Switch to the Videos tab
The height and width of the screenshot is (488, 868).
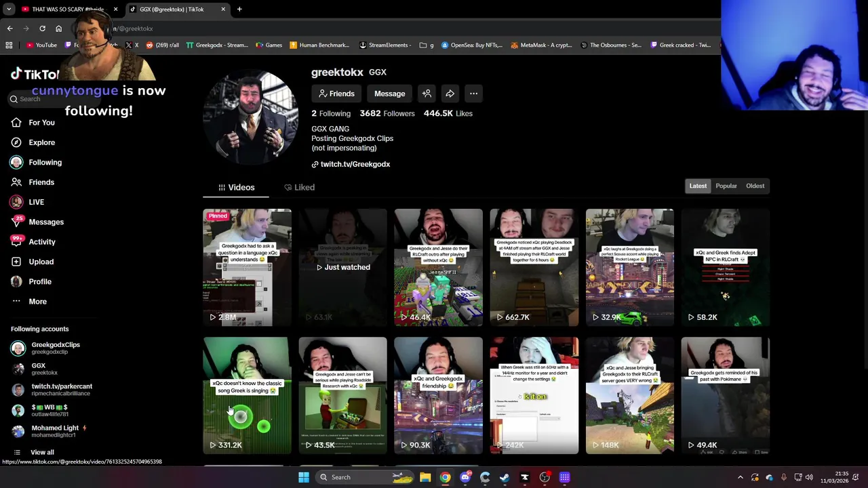pyautogui.click(x=236, y=187)
